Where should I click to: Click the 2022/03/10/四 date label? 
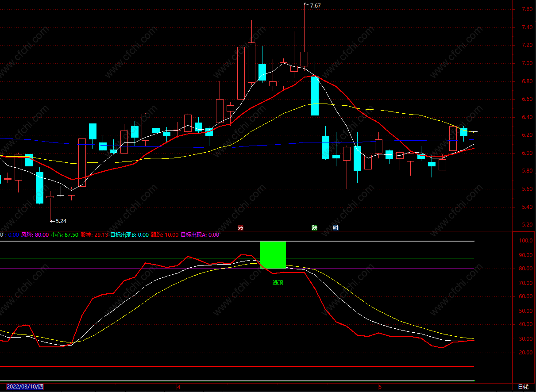(25, 387)
